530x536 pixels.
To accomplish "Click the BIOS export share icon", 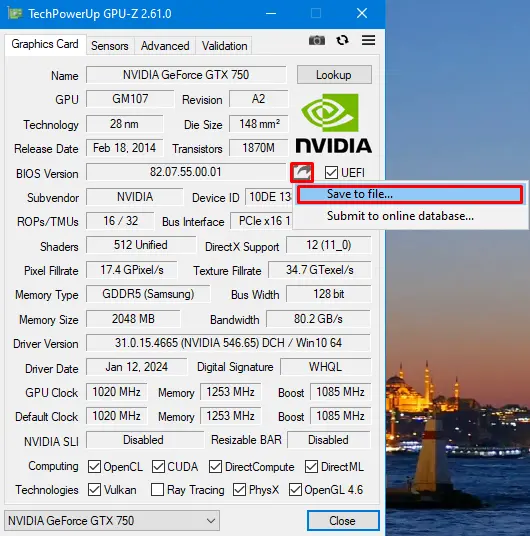I will pyautogui.click(x=302, y=172).
